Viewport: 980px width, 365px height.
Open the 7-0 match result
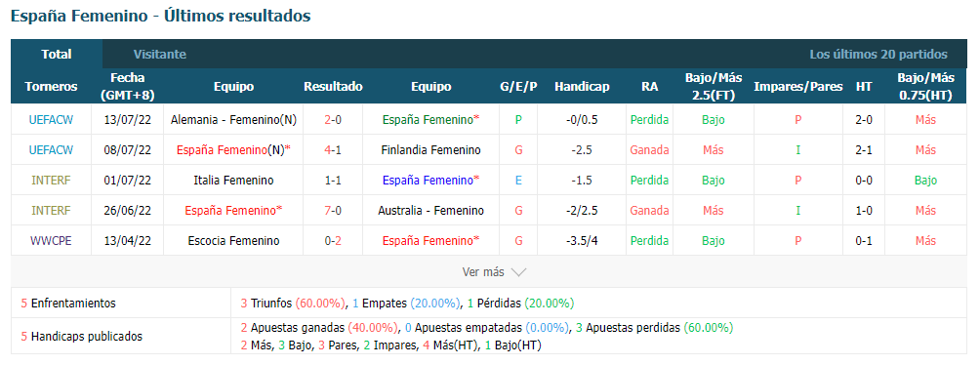(333, 211)
